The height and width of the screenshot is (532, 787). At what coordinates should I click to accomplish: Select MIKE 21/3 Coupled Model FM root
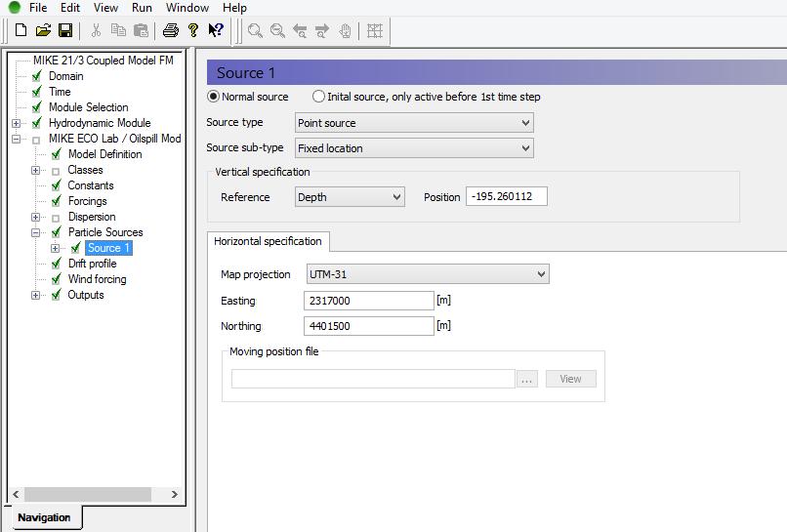104,61
